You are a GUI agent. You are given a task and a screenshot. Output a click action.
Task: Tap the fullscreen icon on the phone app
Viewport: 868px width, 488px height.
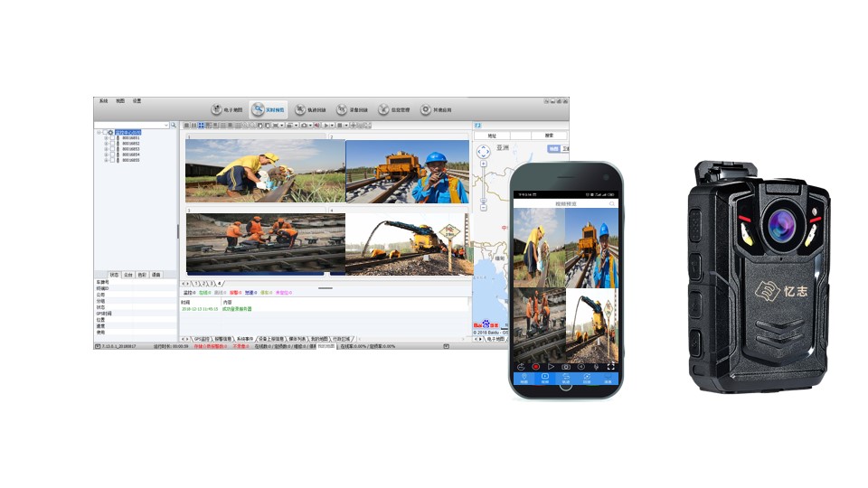click(611, 366)
